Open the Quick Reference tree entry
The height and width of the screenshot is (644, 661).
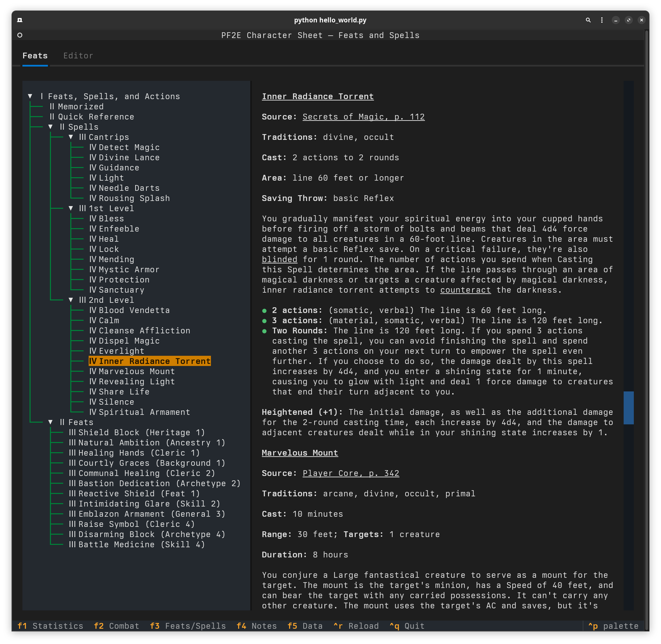click(x=96, y=117)
